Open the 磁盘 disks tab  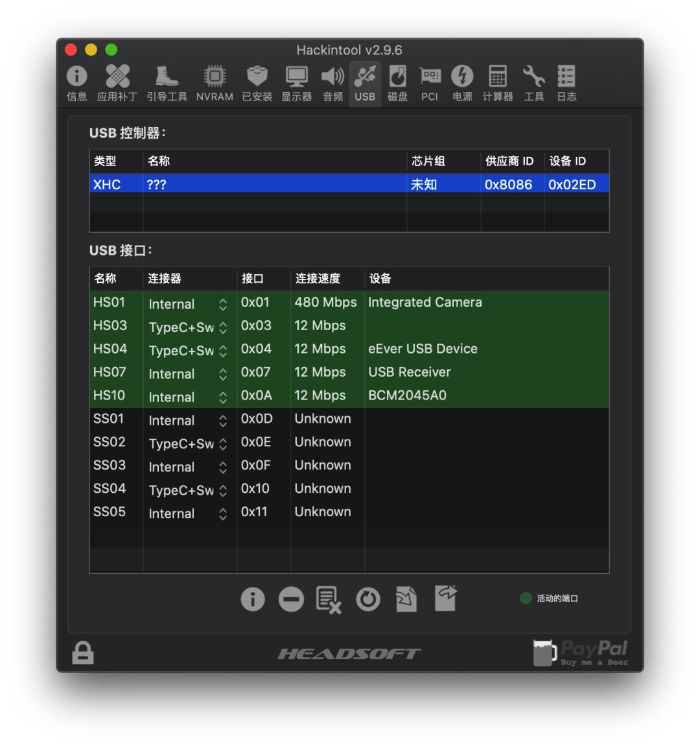tap(397, 84)
